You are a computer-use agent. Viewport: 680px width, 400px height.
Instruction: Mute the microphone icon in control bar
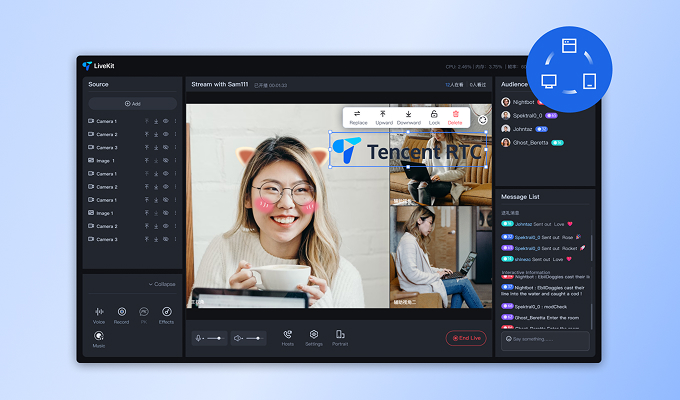(198, 338)
